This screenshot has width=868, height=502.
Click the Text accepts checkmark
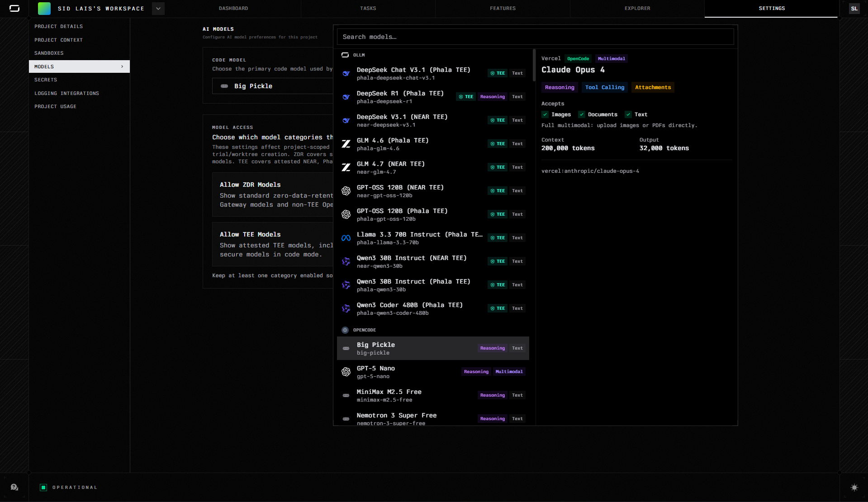[x=628, y=114]
